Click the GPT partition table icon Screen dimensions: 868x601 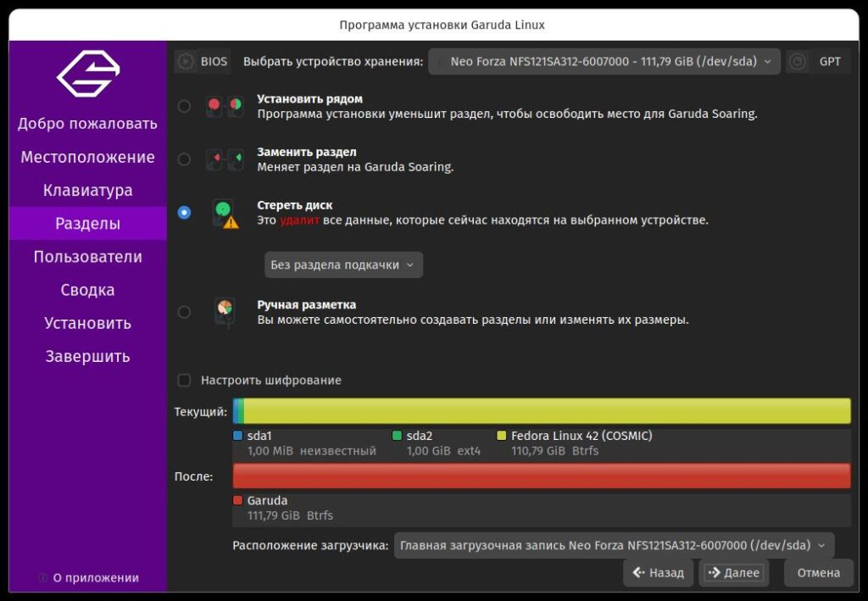click(797, 61)
